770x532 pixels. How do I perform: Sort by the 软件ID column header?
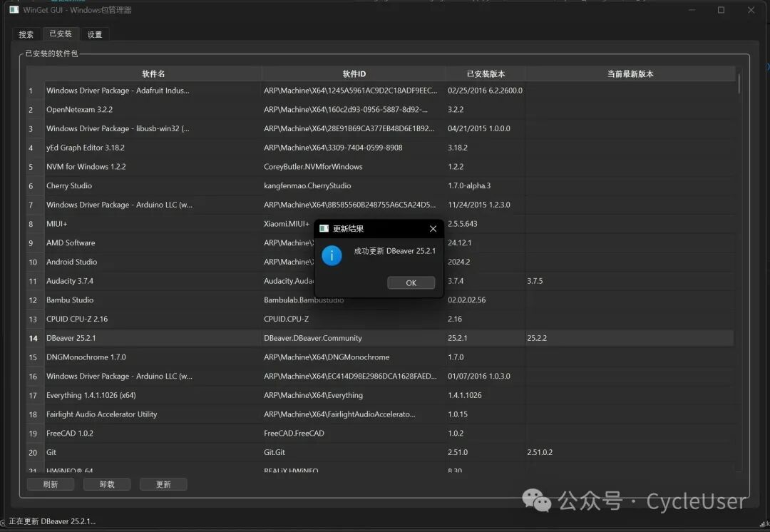[x=354, y=73]
